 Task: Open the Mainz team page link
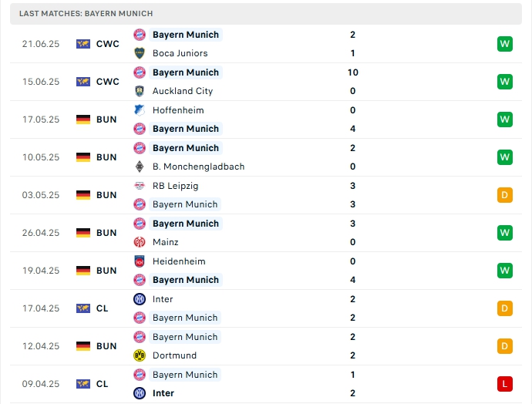point(166,242)
